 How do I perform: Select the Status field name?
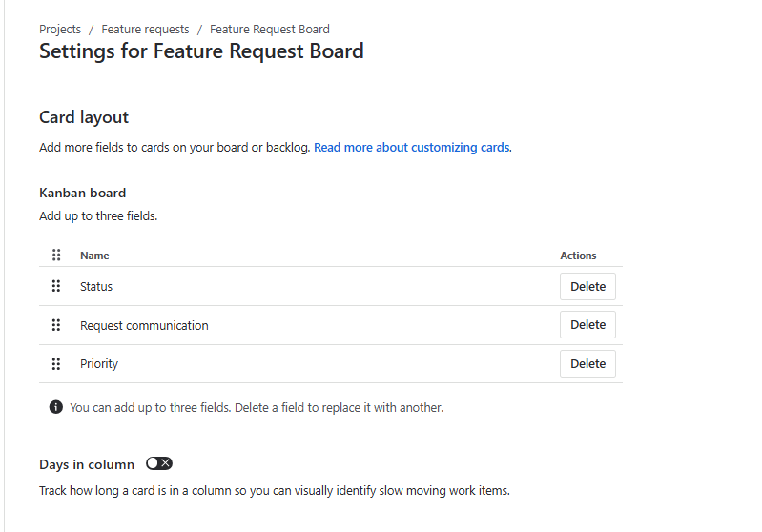point(96,287)
